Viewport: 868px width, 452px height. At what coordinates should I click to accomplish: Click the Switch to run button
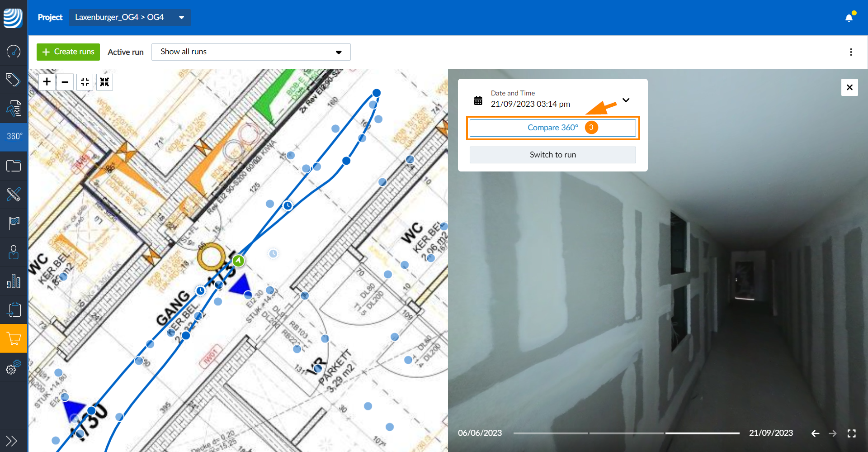tap(552, 155)
